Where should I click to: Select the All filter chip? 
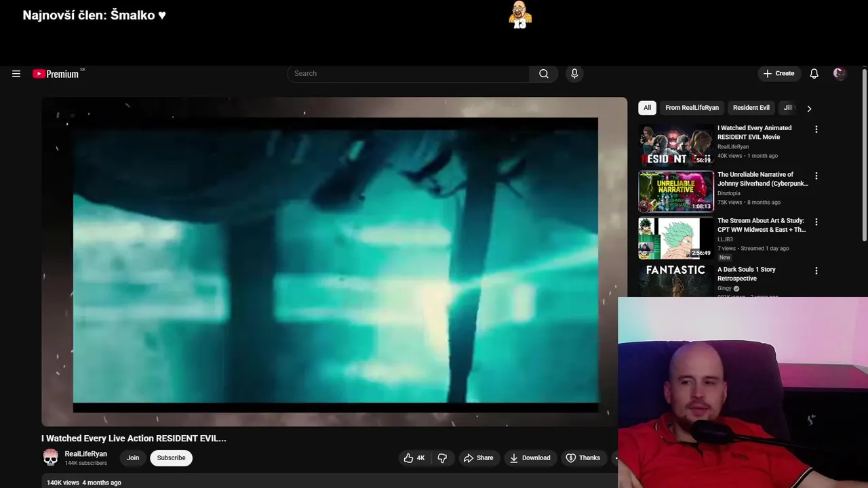point(647,108)
